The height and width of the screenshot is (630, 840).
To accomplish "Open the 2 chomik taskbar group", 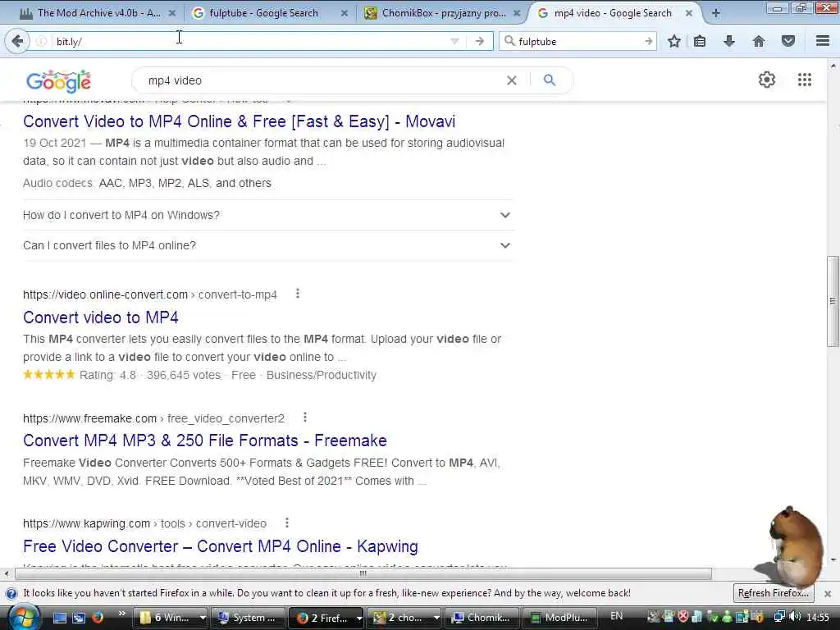I will [404, 618].
